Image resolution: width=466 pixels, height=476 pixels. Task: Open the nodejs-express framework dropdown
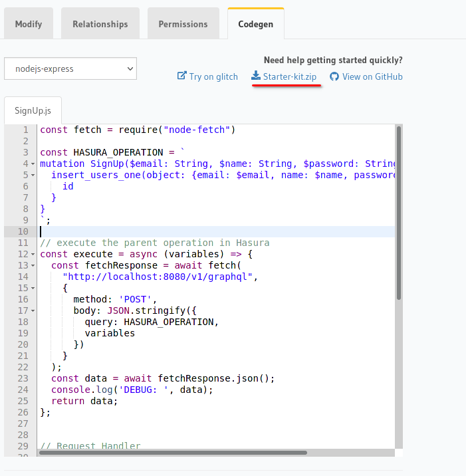tap(70, 68)
